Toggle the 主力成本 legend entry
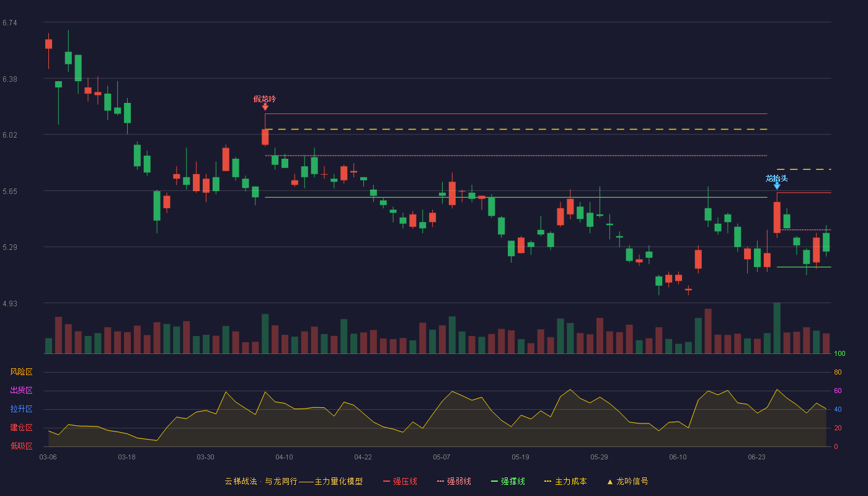This screenshot has width=868, height=496. [x=565, y=481]
